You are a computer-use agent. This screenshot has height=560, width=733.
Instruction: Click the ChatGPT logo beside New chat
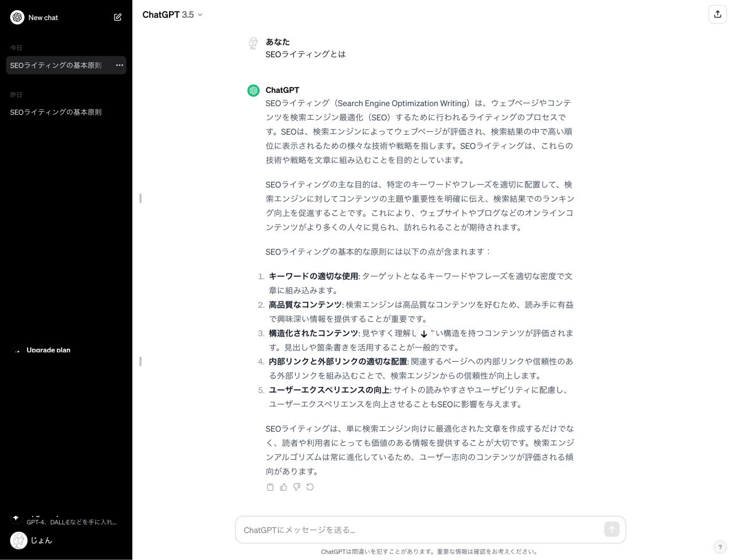pyautogui.click(x=17, y=17)
